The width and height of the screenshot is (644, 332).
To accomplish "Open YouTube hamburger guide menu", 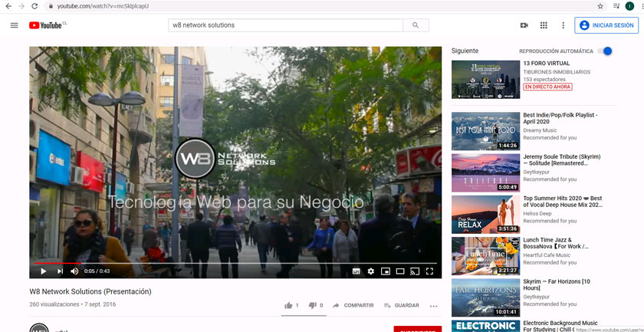I will click(x=15, y=25).
